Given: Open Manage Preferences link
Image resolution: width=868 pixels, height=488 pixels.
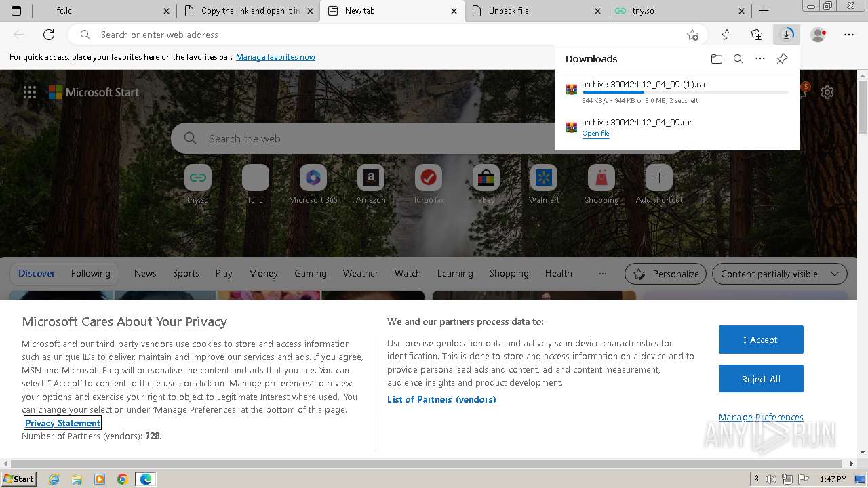Looking at the screenshot, I should tap(761, 417).
